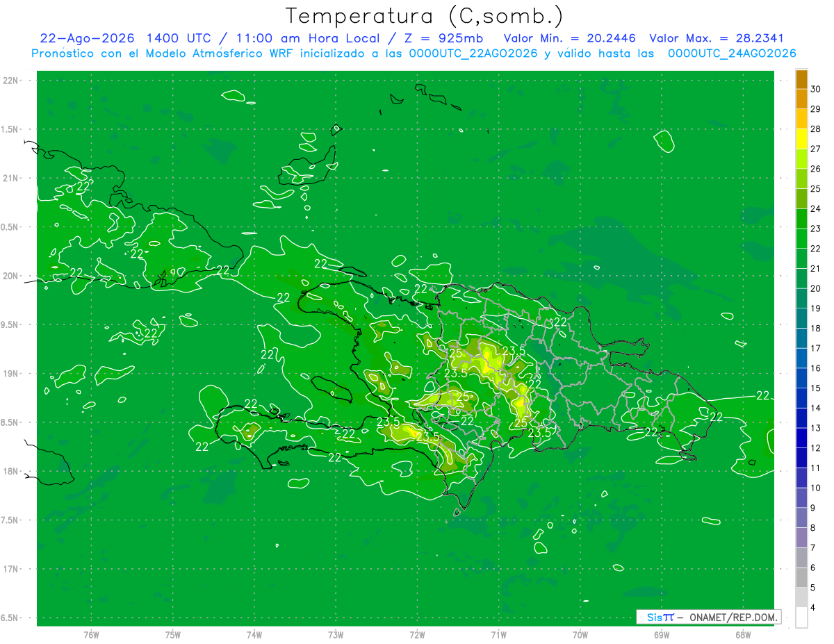Click the '74W' longitude axis label
Image resolution: width=834 pixels, height=644 pixels.
(254, 635)
